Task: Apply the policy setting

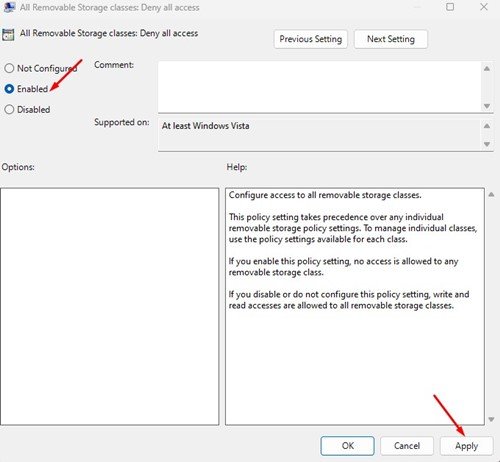Action: pos(466,446)
